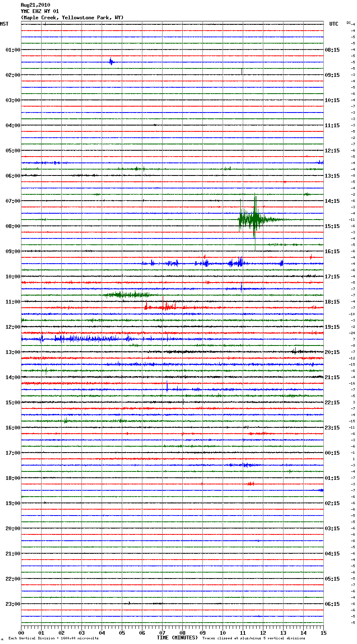The height and width of the screenshot is (644, 357).
Task: Select the '11:00' MST hour label
Action: 13,302
